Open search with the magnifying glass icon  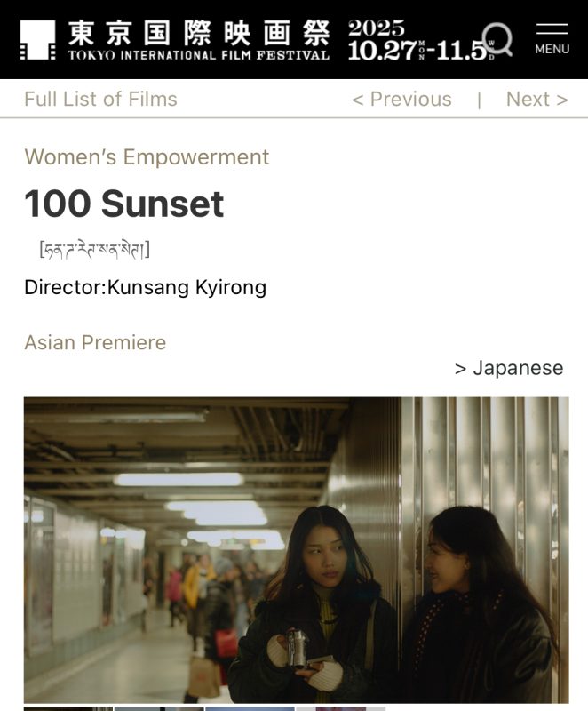tap(497, 39)
